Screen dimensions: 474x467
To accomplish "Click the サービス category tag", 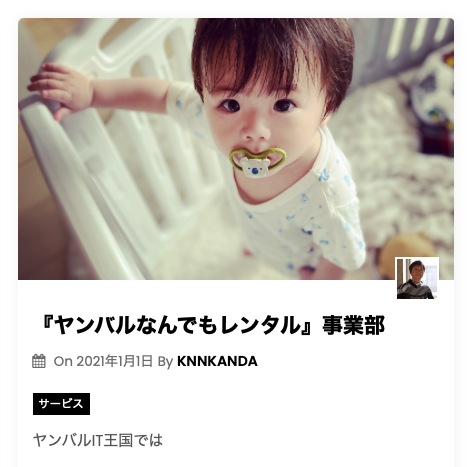I will (x=61, y=404).
